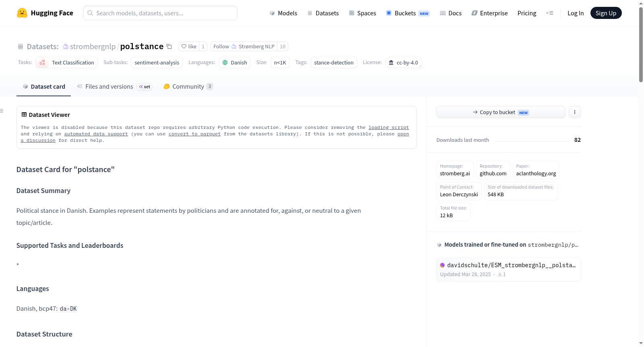Click the Downloads last month value 82
Screen dimensions: 644x347
[x=577, y=140]
